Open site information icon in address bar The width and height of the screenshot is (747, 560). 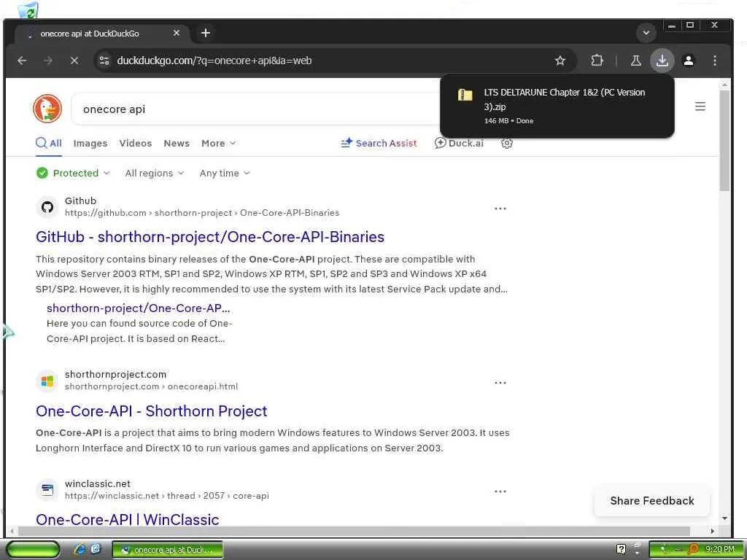click(x=104, y=61)
